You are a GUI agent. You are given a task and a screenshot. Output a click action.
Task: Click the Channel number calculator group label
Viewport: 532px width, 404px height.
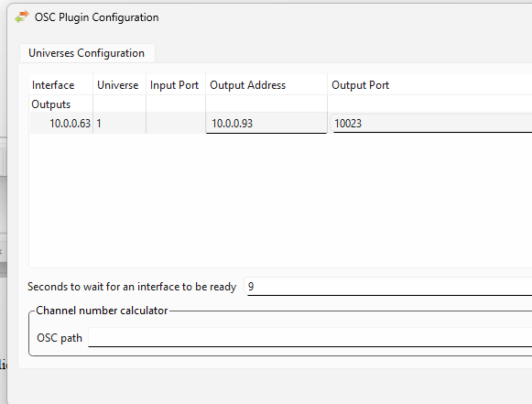pyautogui.click(x=102, y=311)
